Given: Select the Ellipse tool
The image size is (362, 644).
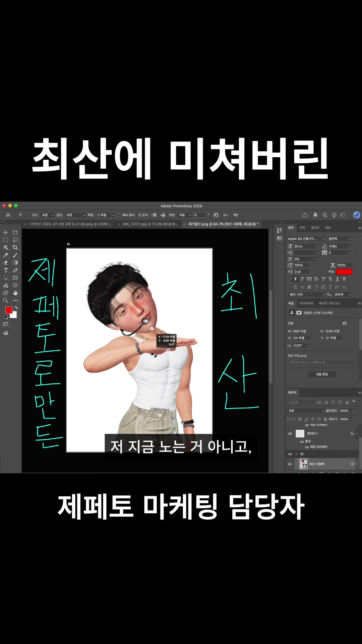Looking at the screenshot, I should 15,285.
